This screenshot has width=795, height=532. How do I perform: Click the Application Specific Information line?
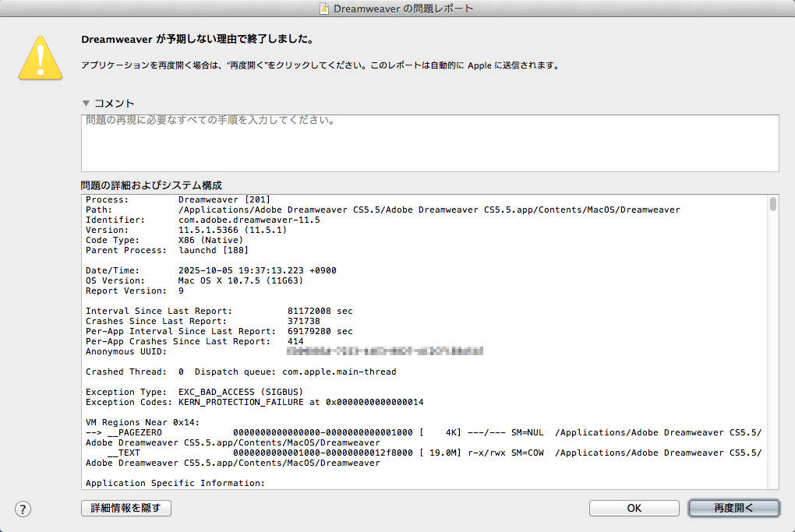(x=175, y=483)
